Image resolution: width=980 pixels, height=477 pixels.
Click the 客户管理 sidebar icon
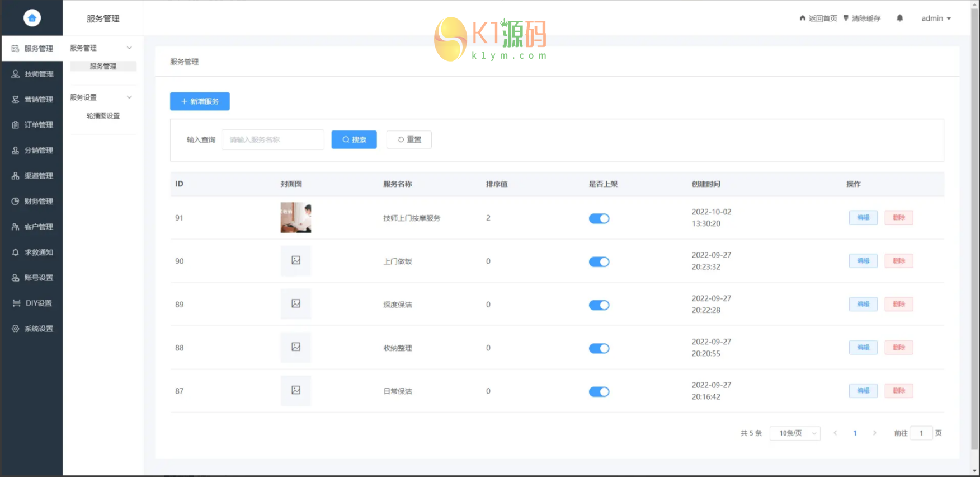(x=15, y=227)
